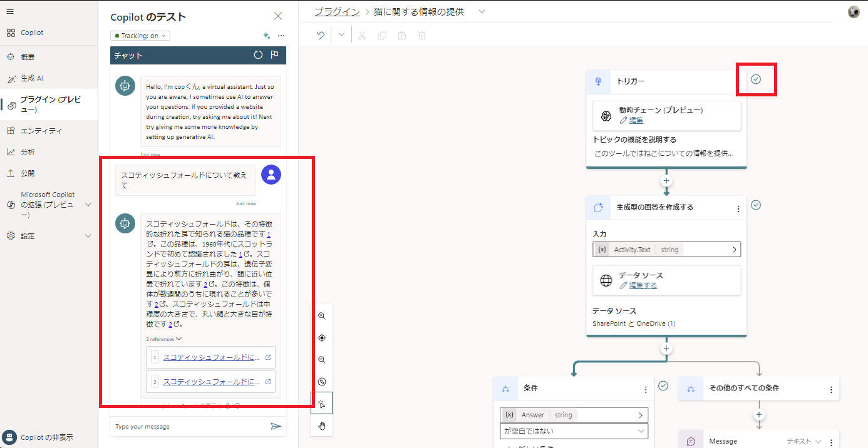Click the trash icon to delete selection
Image resolution: width=868 pixels, height=448 pixels.
pos(421,34)
